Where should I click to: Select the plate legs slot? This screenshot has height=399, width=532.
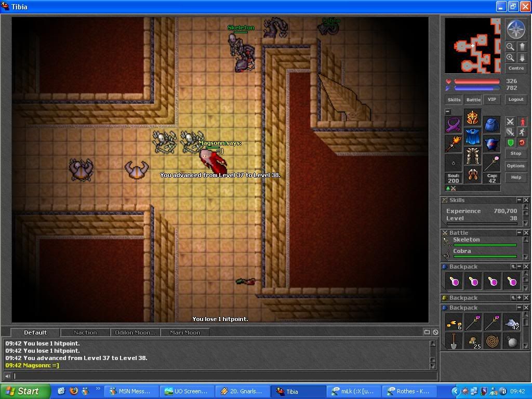[x=473, y=156]
